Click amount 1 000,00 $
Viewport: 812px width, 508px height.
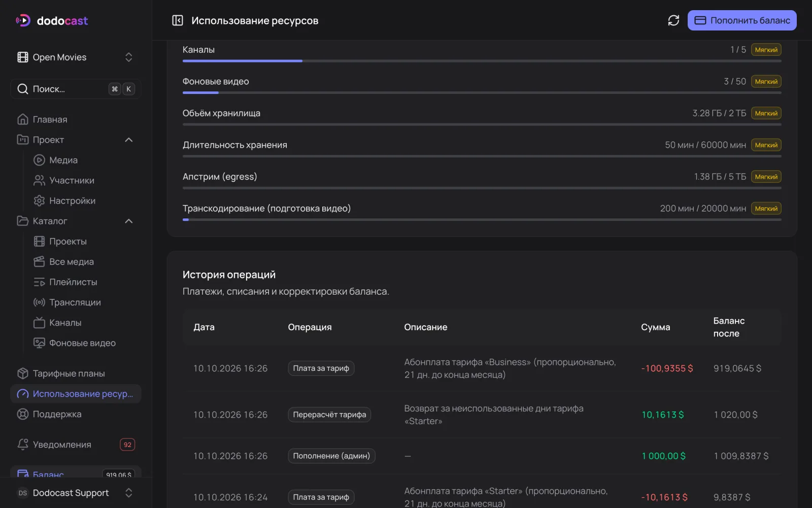pos(664,456)
